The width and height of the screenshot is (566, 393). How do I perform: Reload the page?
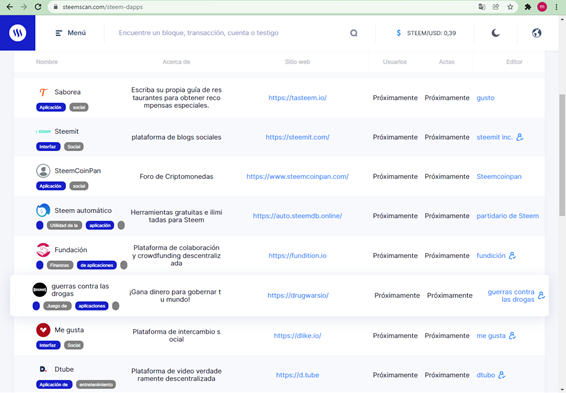(38, 7)
